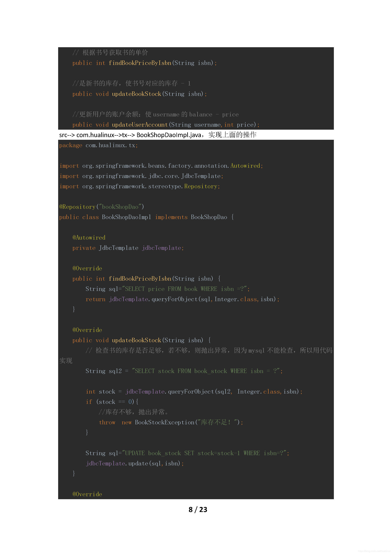Select the private JdbcTemplate field declaration
Viewport: 392px width, 554px height.
click(128, 248)
